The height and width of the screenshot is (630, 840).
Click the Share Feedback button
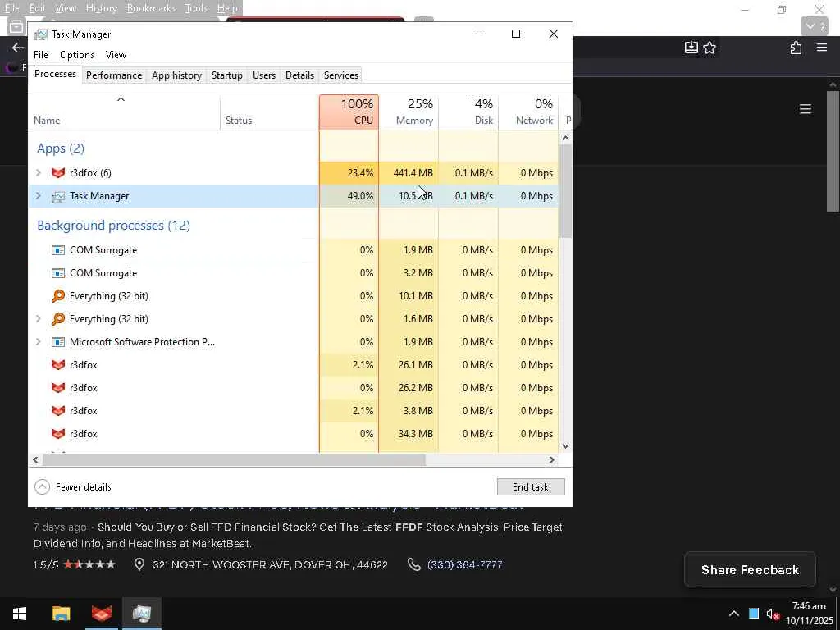(x=750, y=570)
